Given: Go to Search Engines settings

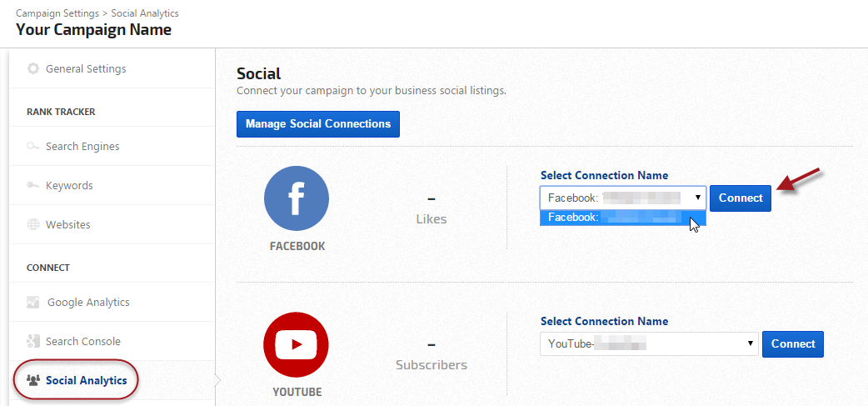Looking at the screenshot, I should (82, 147).
